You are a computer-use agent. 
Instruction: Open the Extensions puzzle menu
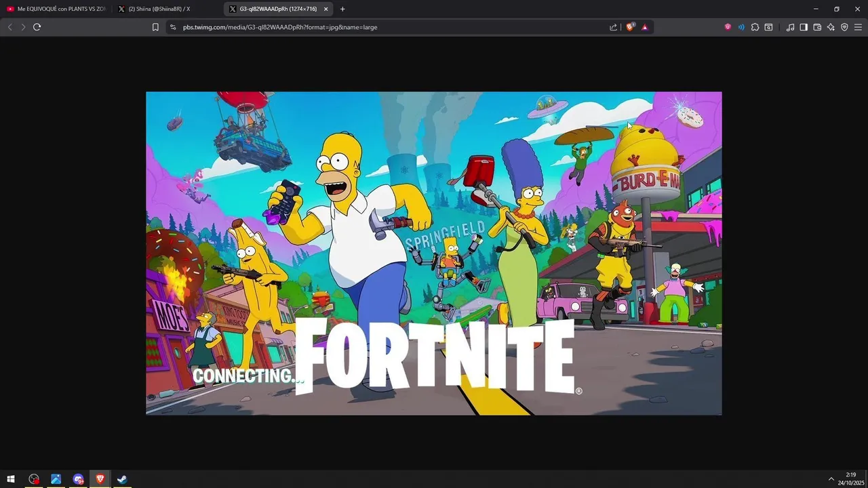coord(755,27)
